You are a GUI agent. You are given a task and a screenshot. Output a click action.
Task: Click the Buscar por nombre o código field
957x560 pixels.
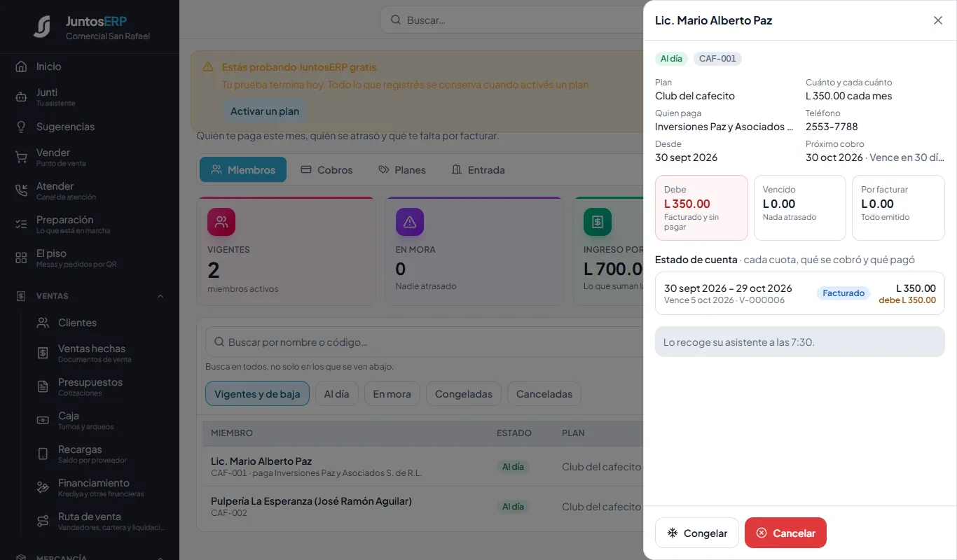424,342
